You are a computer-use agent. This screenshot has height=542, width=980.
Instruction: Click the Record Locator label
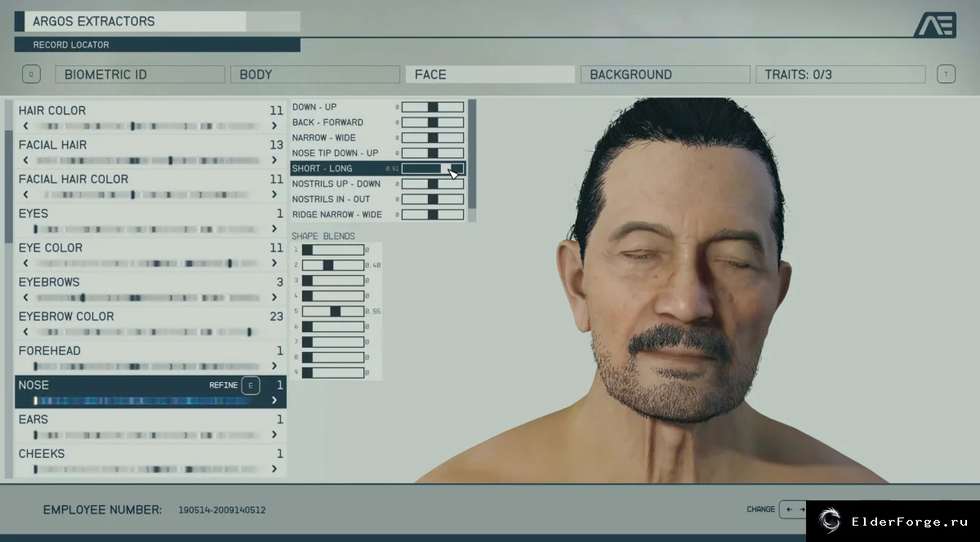pyautogui.click(x=71, y=45)
